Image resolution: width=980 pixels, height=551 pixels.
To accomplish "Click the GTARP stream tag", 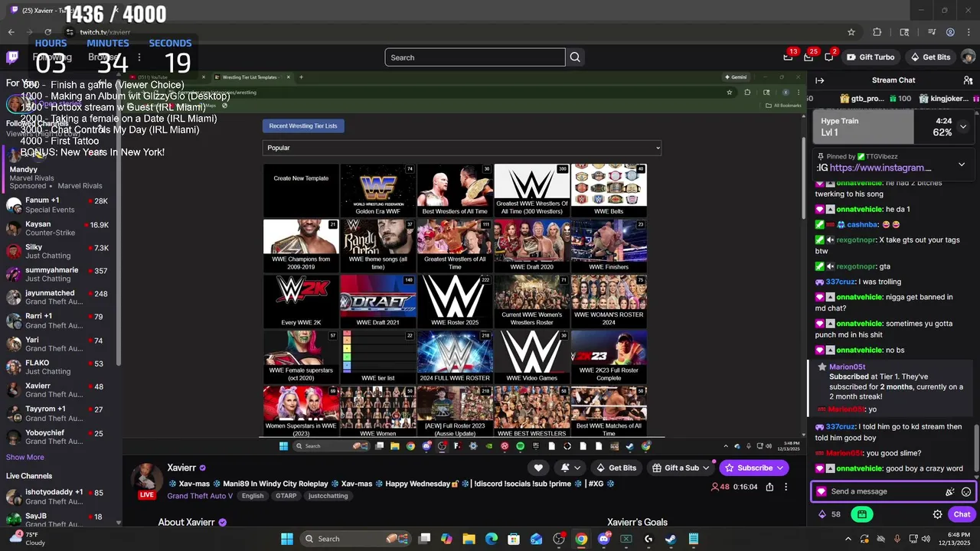I will [x=286, y=496].
